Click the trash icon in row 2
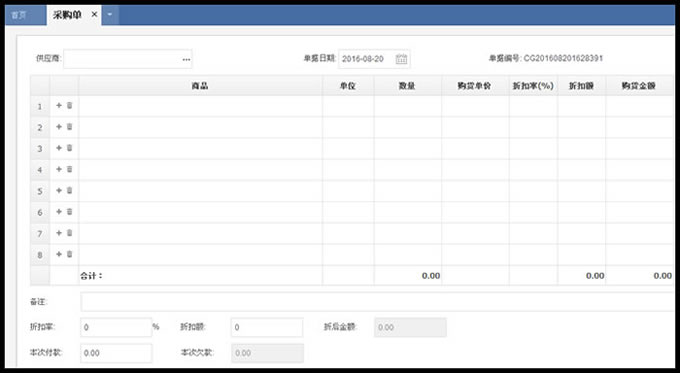This screenshot has width=680, height=373. (69, 127)
